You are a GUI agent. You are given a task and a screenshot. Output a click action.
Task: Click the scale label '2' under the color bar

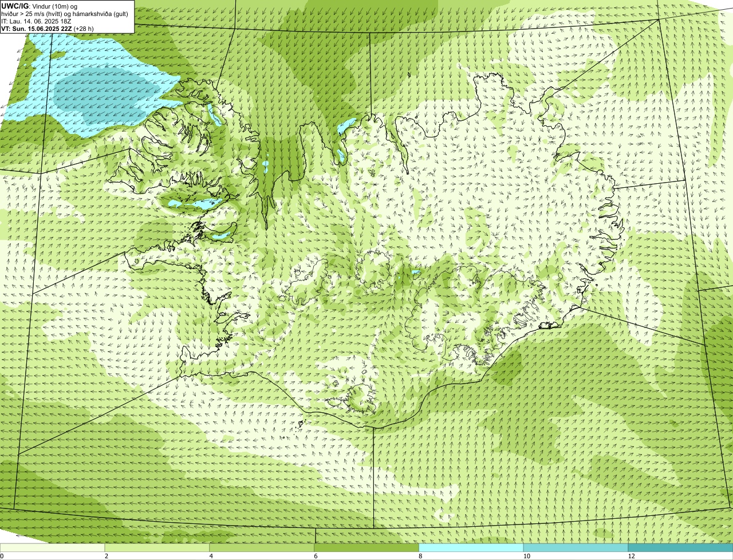pos(106,556)
